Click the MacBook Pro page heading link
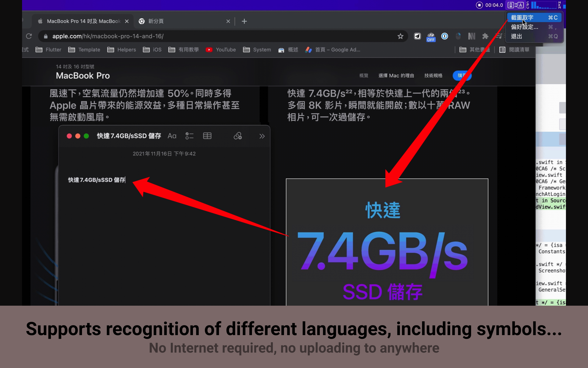This screenshot has height=368, width=588. click(83, 76)
